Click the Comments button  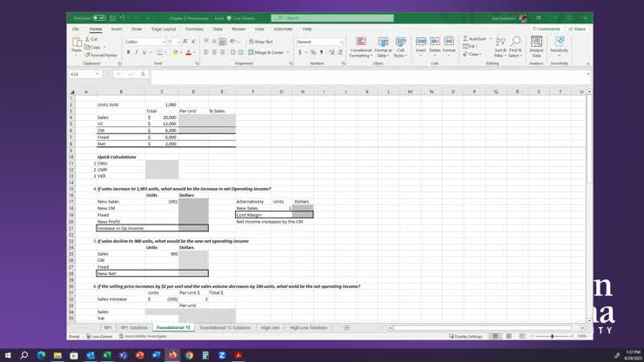point(547,29)
